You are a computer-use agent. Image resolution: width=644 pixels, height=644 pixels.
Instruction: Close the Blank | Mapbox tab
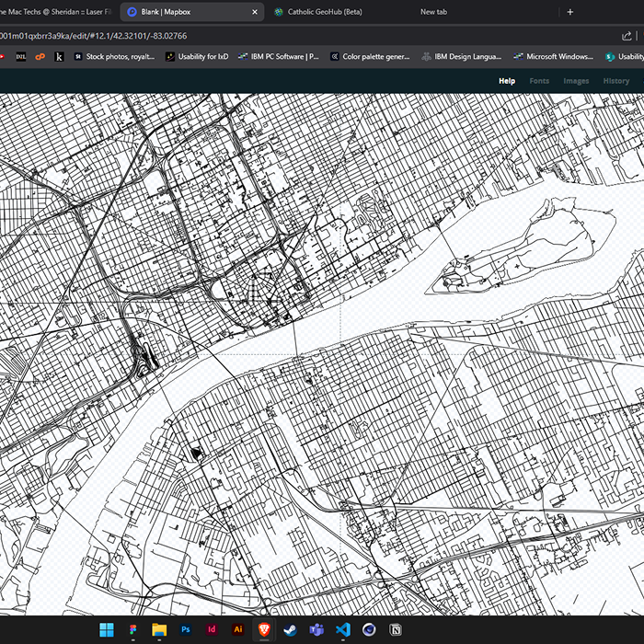click(254, 12)
